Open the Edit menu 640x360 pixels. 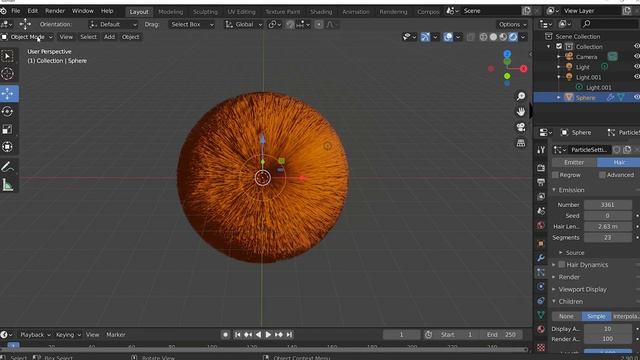click(x=33, y=11)
